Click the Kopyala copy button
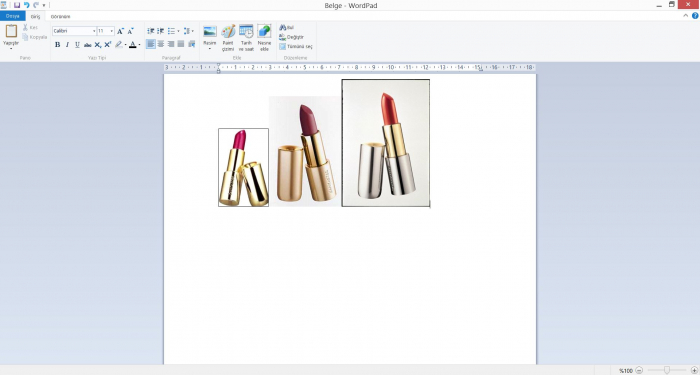This screenshot has width=700, height=375. pos(35,37)
